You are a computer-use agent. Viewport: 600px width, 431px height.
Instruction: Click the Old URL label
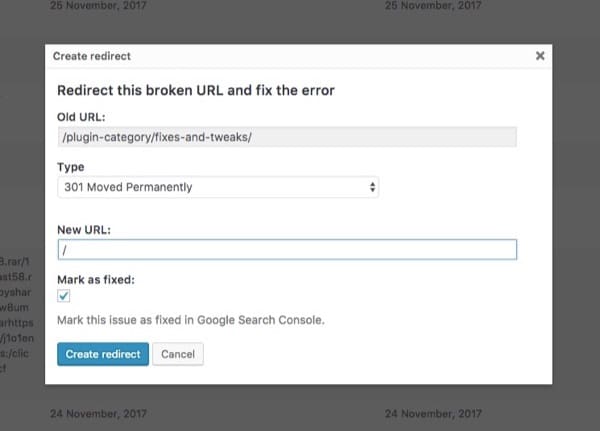pyautogui.click(x=82, y=117)
